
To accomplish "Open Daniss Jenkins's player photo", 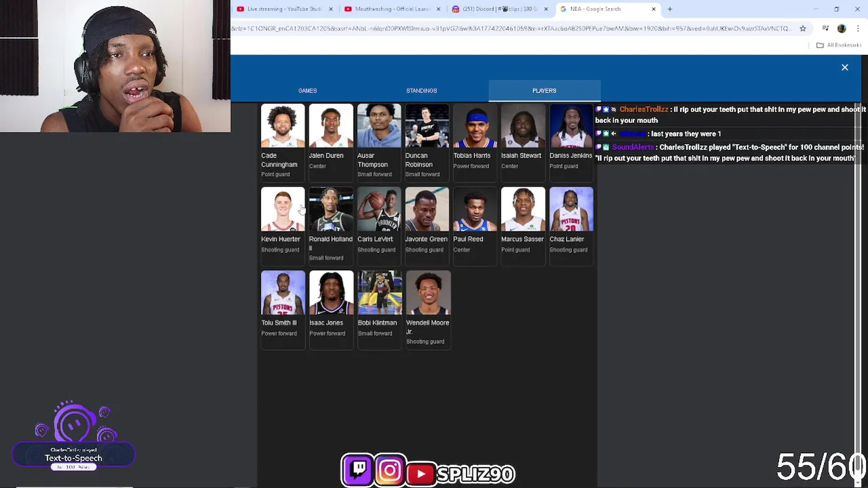I will click(571, 126).
